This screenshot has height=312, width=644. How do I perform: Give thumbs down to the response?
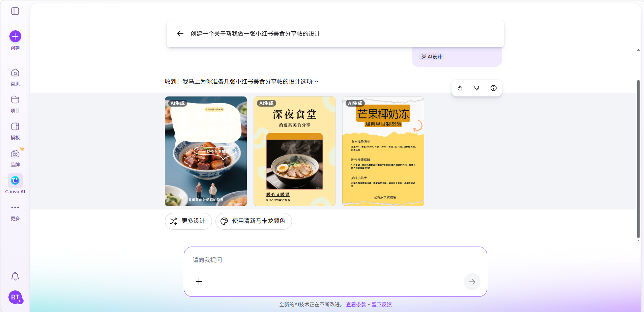click(477, 88)
